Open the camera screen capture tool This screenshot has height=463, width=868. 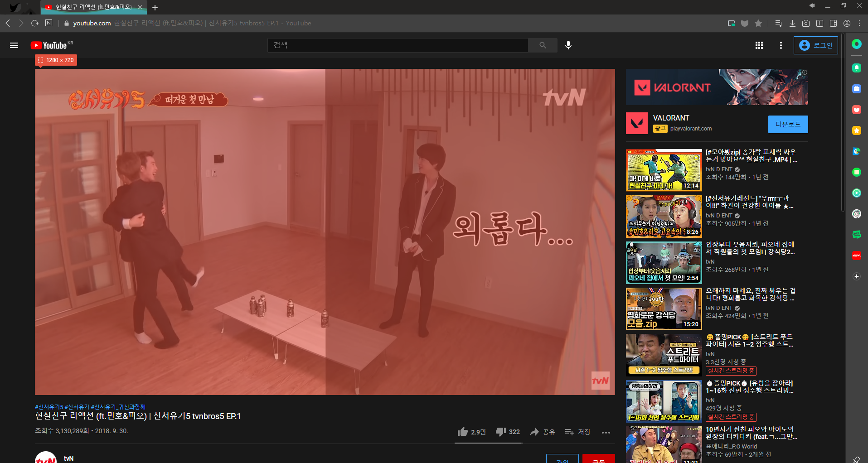(x=806, y=24)
